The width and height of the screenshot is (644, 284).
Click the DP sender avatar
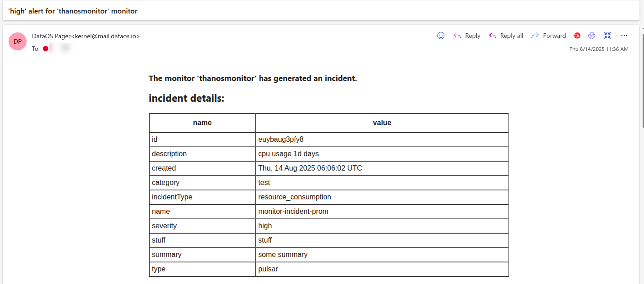click(x=18, y=41)
